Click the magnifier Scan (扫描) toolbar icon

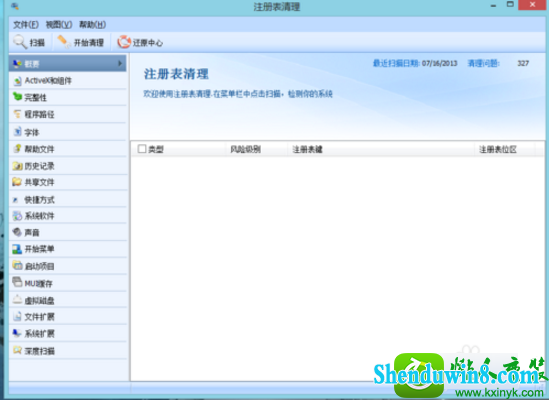click(x=20, y=42)
